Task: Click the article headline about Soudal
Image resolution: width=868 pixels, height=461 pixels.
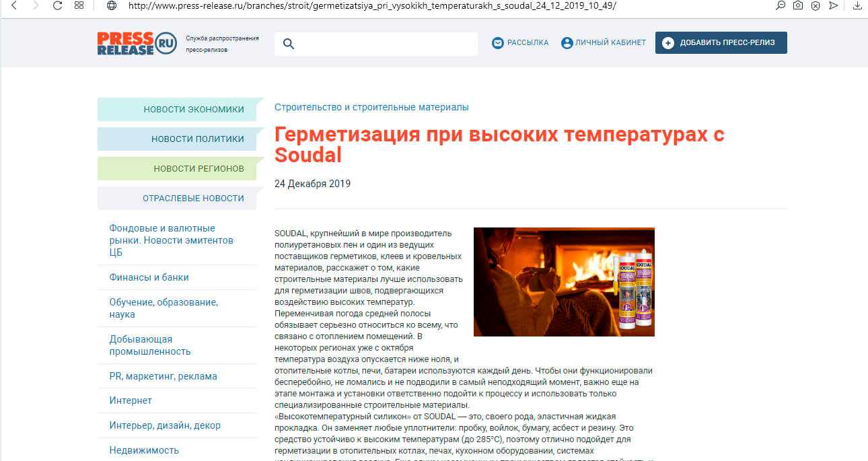Action: pyautogui.click(x=499, y=145)
